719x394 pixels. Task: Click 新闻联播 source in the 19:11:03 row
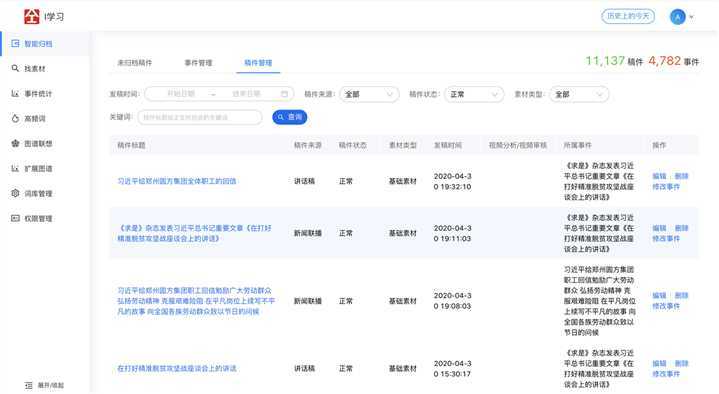click(308, 233)
